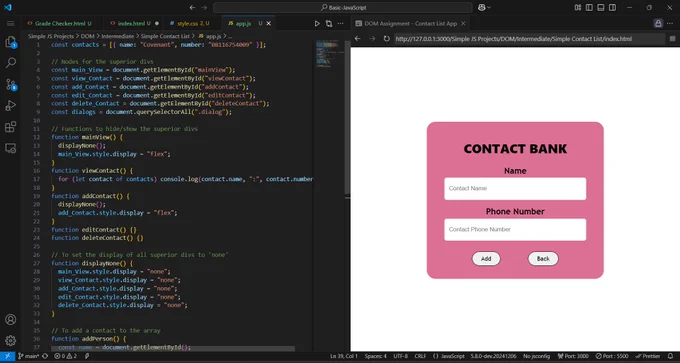The height and width of the screenshot is (363, 680).
Task: Click the Synchronize Changes icon
Action: 45,356
